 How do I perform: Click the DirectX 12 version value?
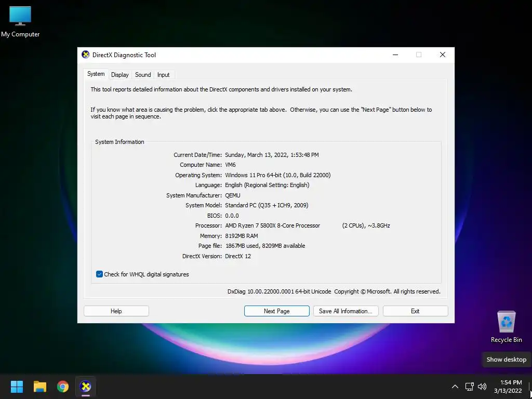click(x=238, y=256)
